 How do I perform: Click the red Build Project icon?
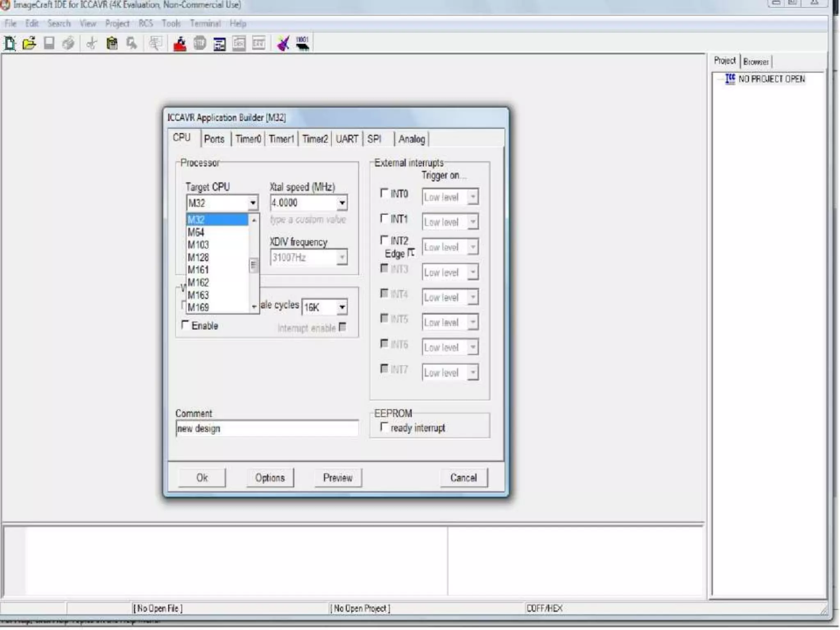[180, 43]
